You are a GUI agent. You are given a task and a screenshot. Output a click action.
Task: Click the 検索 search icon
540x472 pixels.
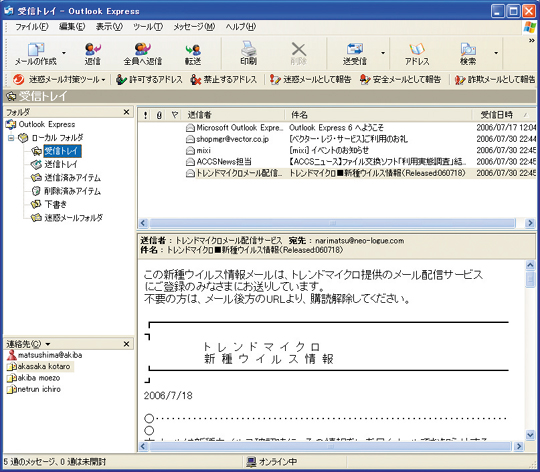pyautogui.click(x=468, y=50)
